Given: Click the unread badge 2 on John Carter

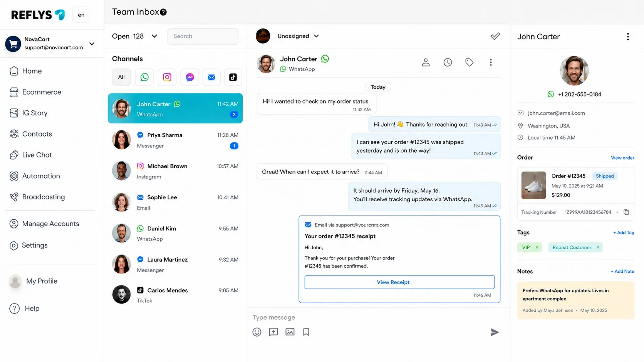Looking at the screenshot, I should [x=234, y=115].
